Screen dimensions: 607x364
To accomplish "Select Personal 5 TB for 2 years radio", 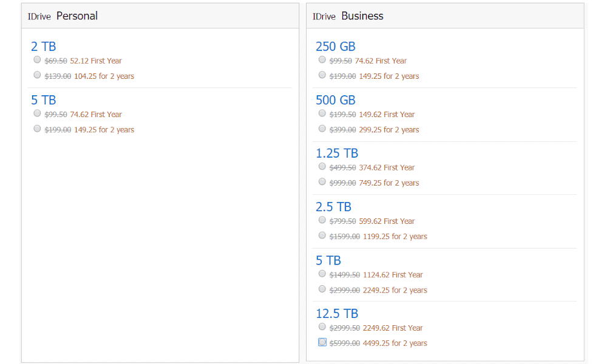I will point(37,129).
